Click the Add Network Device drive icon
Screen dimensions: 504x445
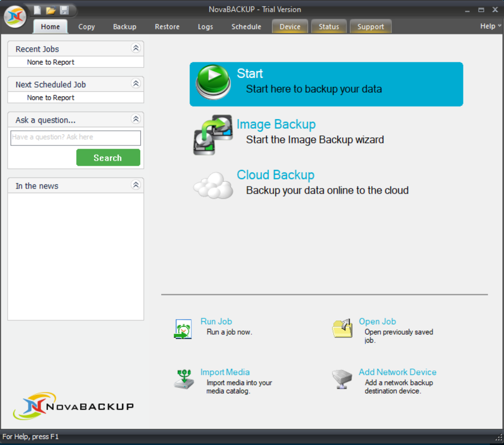tap(342, 380)
